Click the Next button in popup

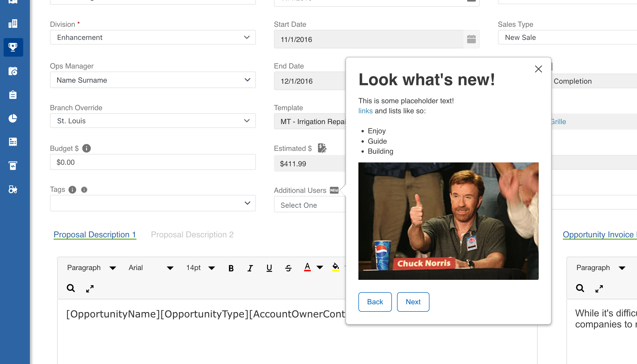(x=413, y=302)
